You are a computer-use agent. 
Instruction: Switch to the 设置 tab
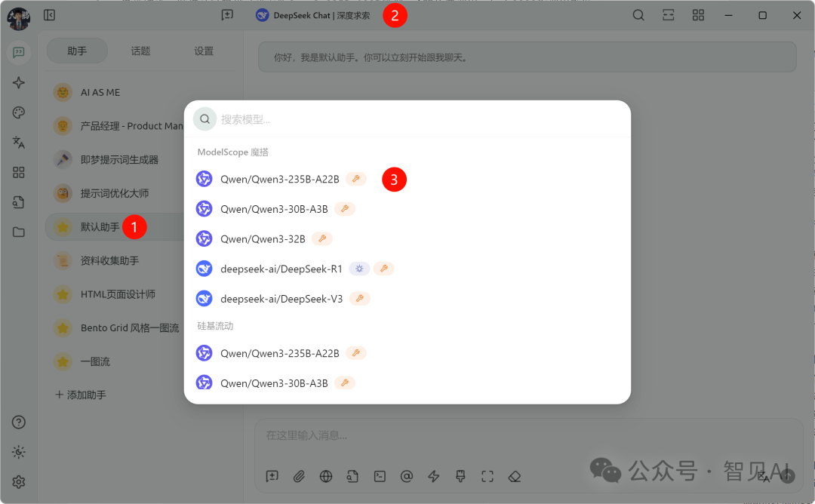coord(204,51)
